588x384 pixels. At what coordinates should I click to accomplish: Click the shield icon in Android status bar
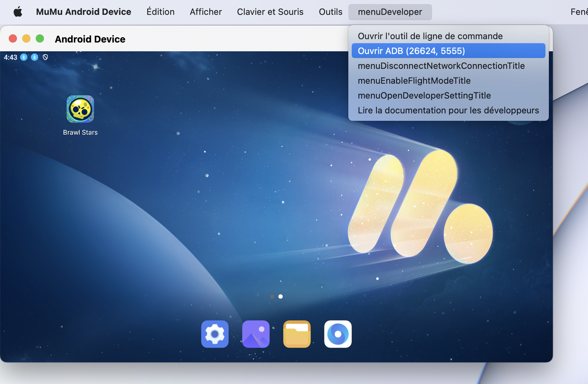click(45, 57)
